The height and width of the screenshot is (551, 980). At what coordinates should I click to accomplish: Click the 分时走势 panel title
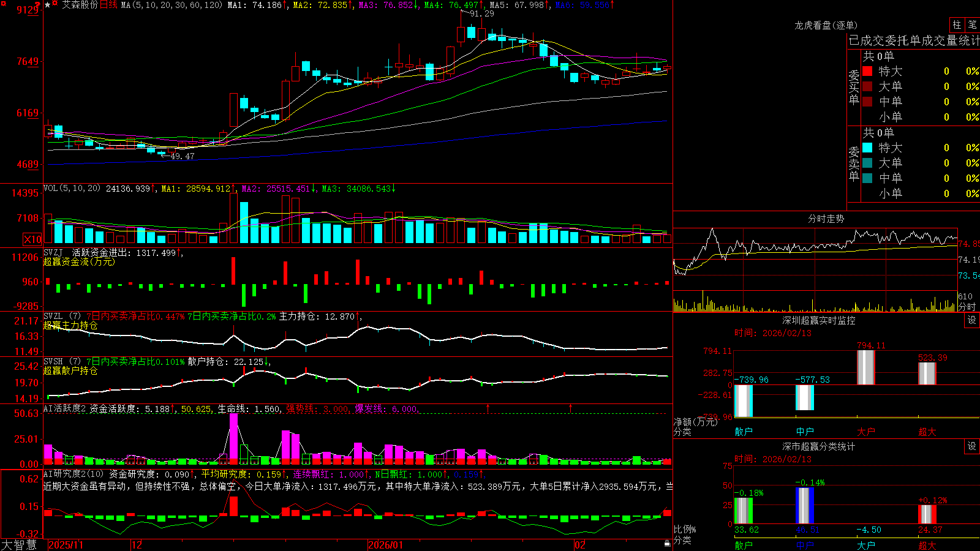[826, 219]
